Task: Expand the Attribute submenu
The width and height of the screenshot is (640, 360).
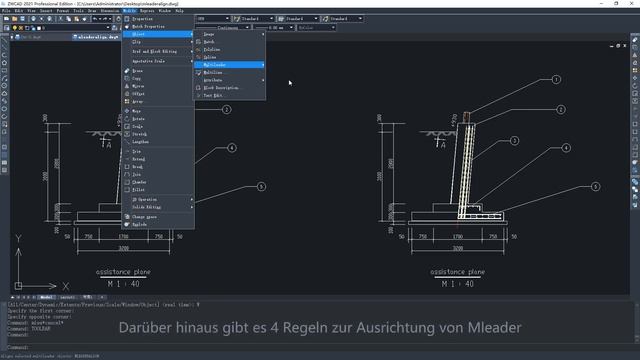Action: pyautogui.click(x=229, y=80)
